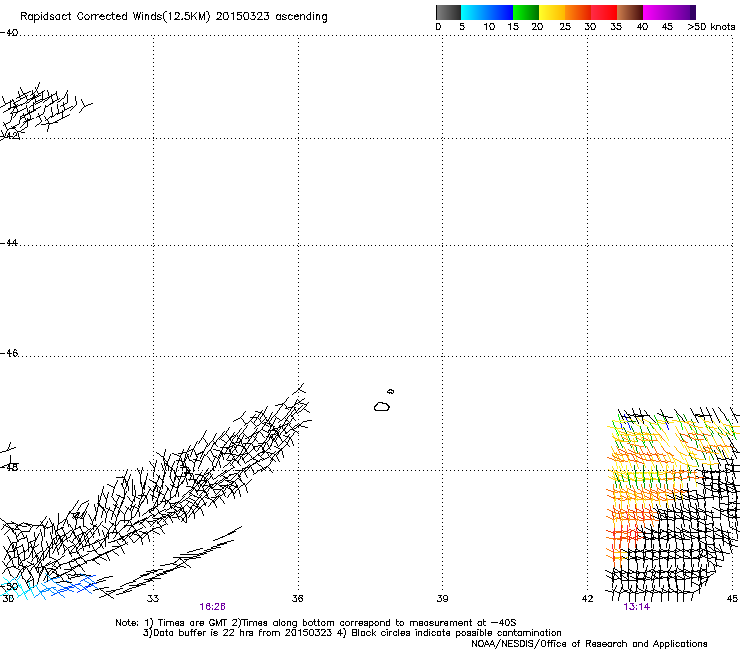740x650 pixels.
Task: Click the gray 0-5 knots color segment
Action: coord(448,12)
